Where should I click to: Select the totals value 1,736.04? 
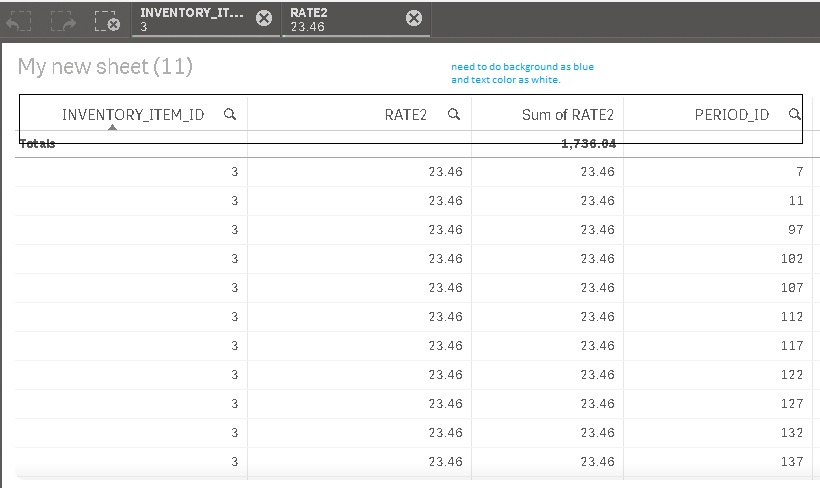click(x=588, y=144)
